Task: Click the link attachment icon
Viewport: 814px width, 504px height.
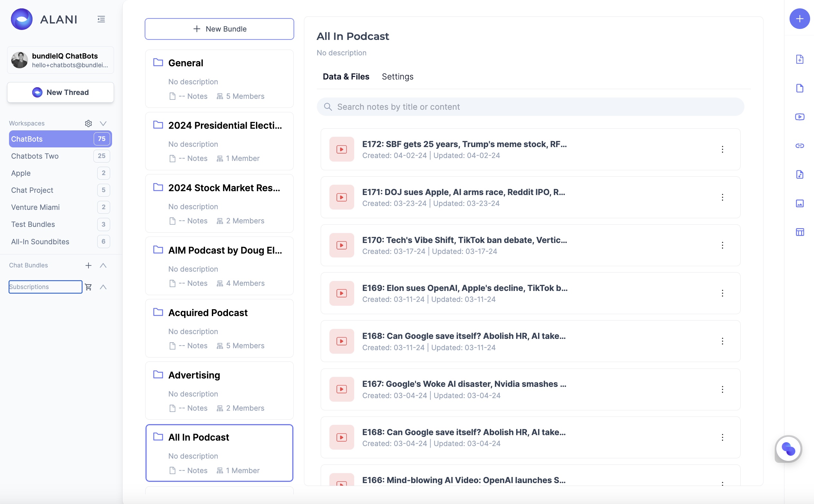Action: click(x=799, y=146)
